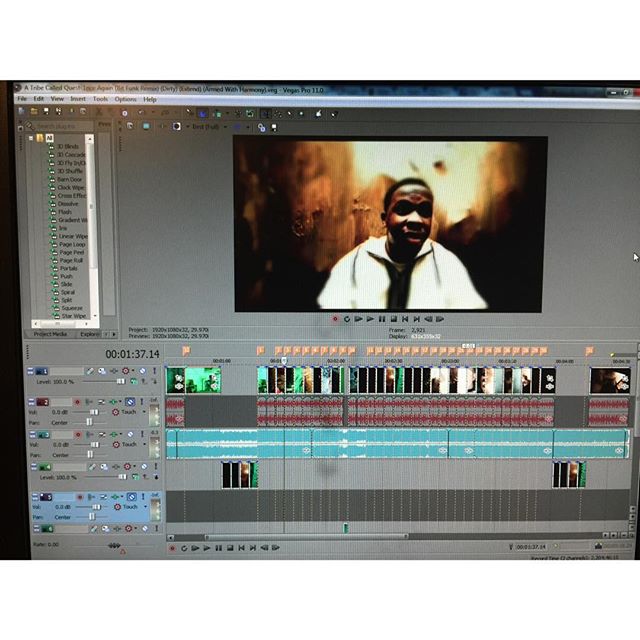Screen dimensions: 640x640
Task: Open the Open Project folder icon
Action: (x=34, y=111)
